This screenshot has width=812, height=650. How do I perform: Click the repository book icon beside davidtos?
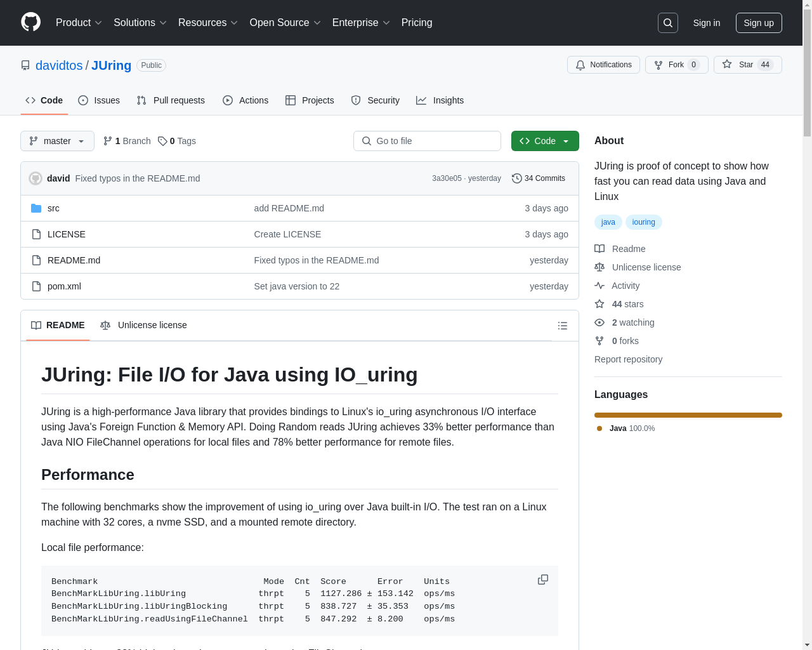click(25, 65)
